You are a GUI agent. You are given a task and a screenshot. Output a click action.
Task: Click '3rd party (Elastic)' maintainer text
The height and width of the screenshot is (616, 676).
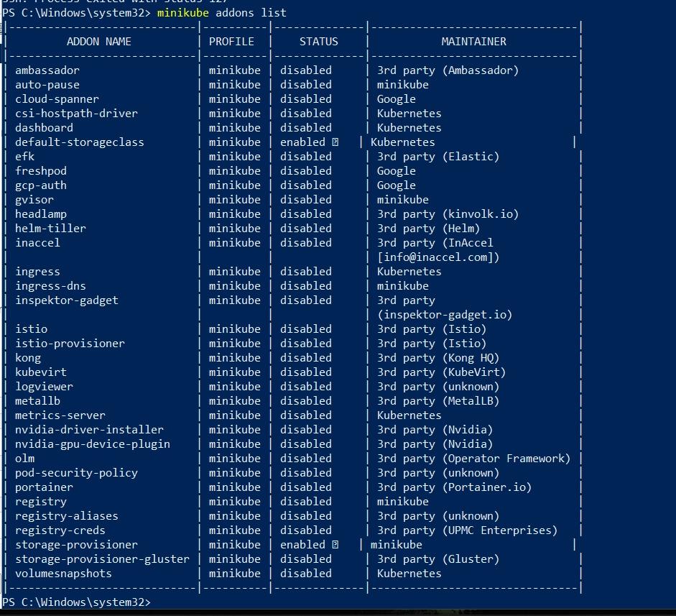tap(438, 157)
